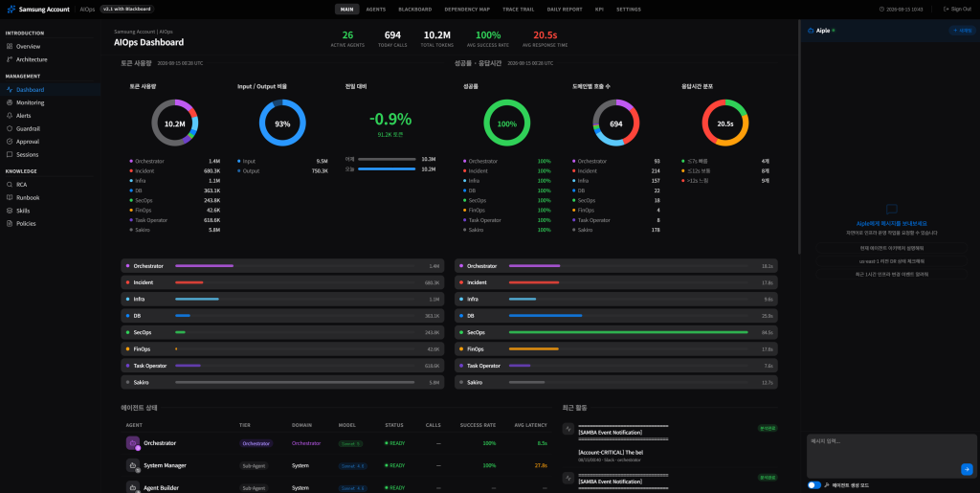Open the DEPENDENCY MAP tab
Screen dimensions: 980x493
click(x=467, y=10)
